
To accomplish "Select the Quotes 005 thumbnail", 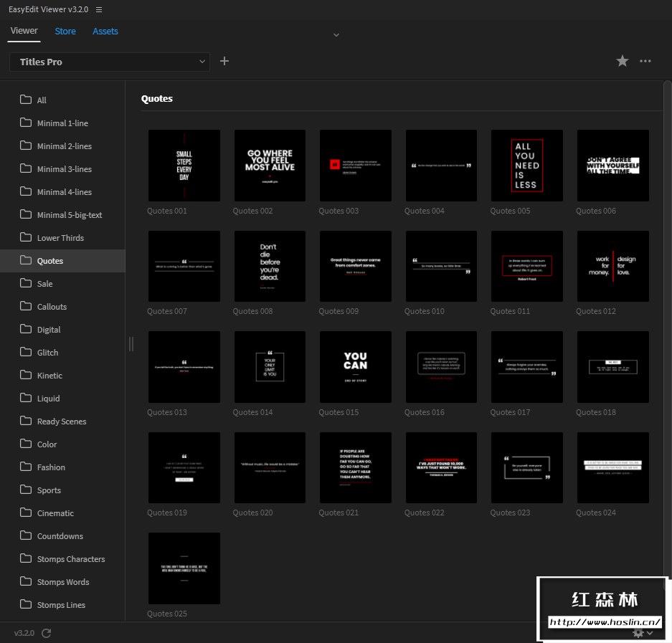I will pos(526,166).
